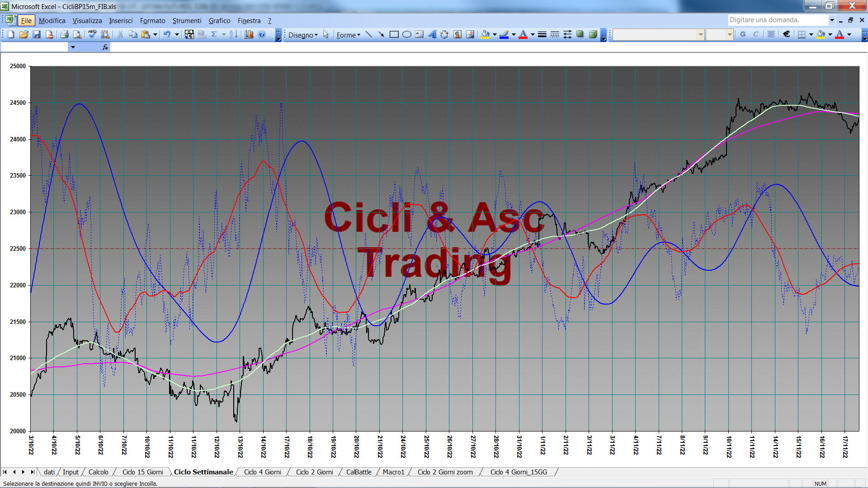Screen dimensions: 868x488
Task: Toggle bold (G) formatting
Action: click(x=743, y=34)
